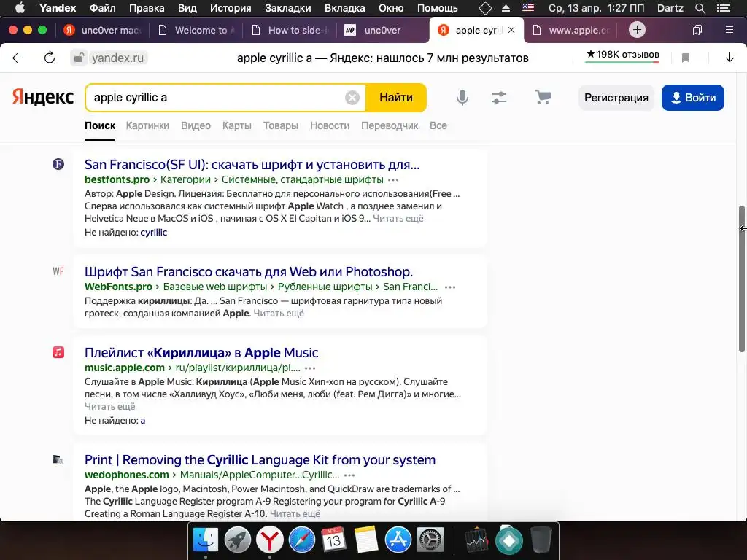
Task: Open the История menu
Action: click(x=231, y=8)
